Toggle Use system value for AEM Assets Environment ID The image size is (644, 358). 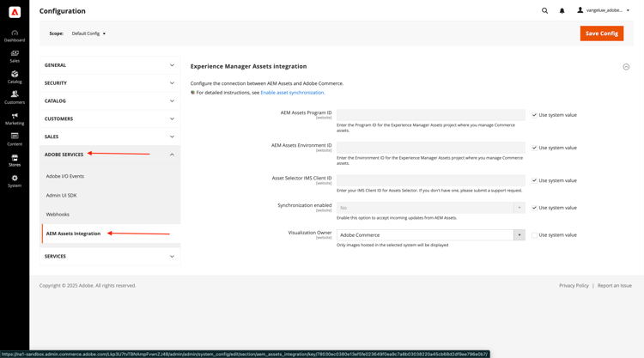click(x=534, y=148)
